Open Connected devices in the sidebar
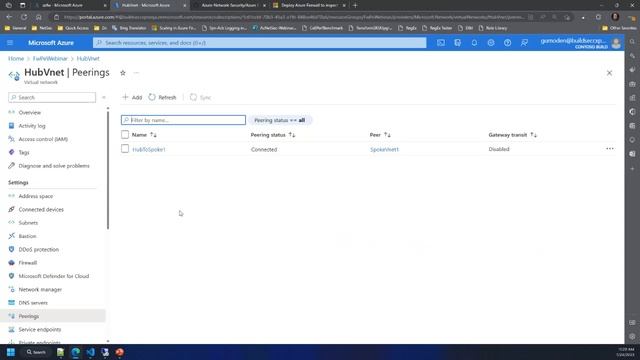 tap(41, 209)
